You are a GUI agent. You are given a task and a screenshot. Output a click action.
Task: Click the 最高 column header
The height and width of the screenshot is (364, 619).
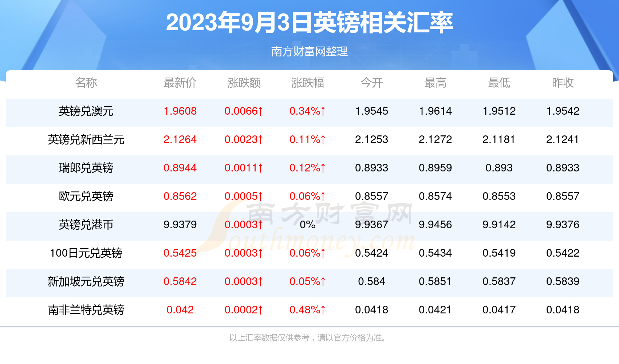coord(435,83)
